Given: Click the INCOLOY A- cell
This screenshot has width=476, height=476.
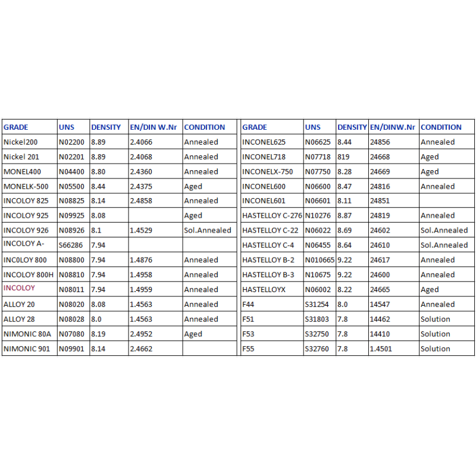Looking at the screenshot, I should tap(29, 245).
